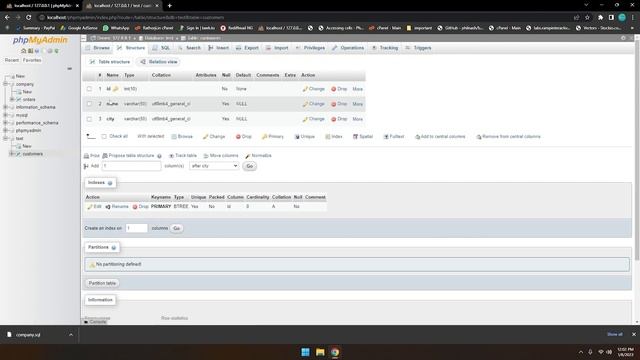Click the page vertical scrollbar
The width and height of the screenshot is (640, 360).
coord(637,149)
